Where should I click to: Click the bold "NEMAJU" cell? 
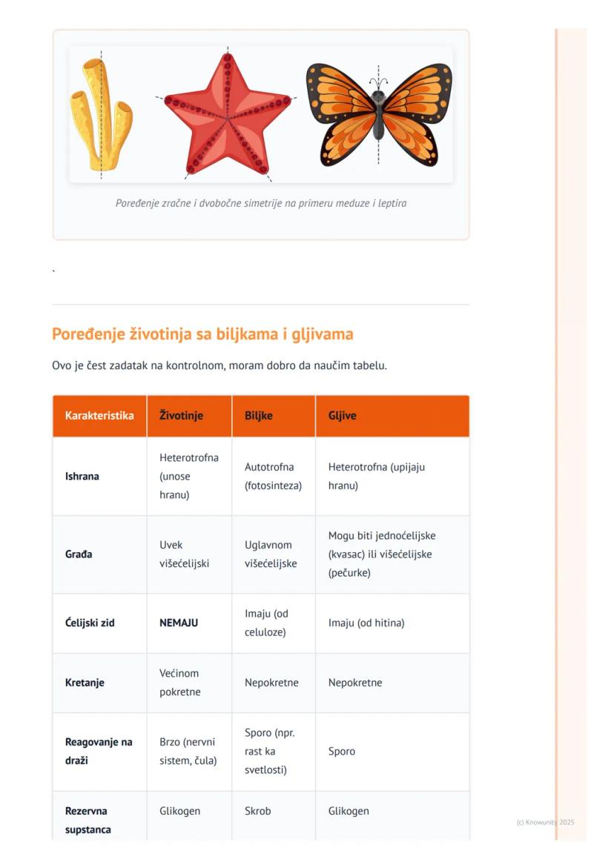[179, 623]
